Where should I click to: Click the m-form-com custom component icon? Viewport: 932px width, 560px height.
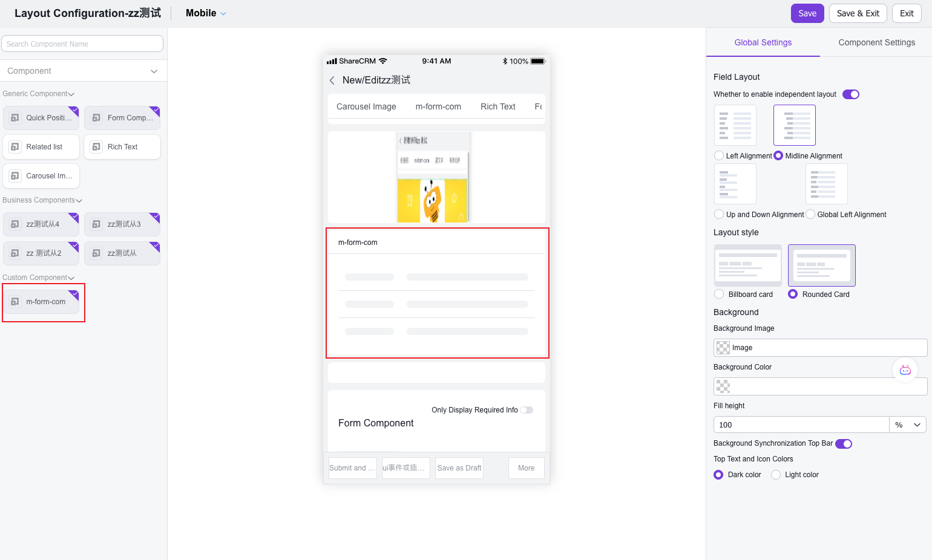15,302
